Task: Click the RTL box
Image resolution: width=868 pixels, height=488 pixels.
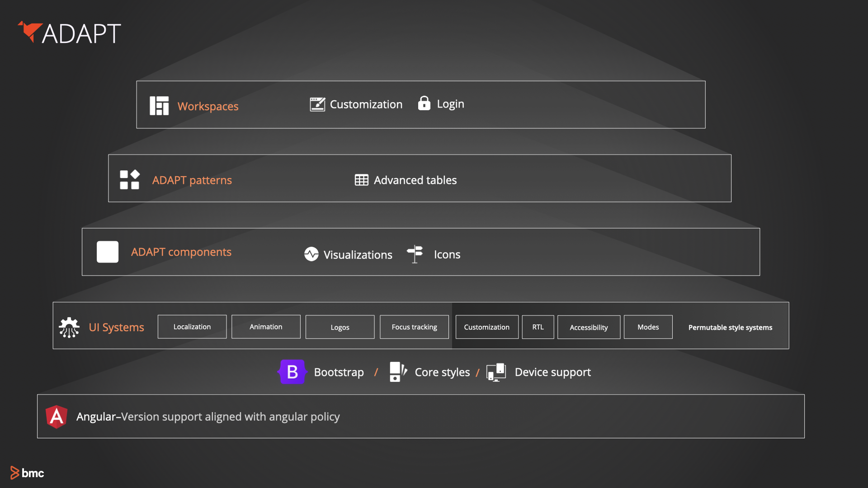Action: [538, 327]
